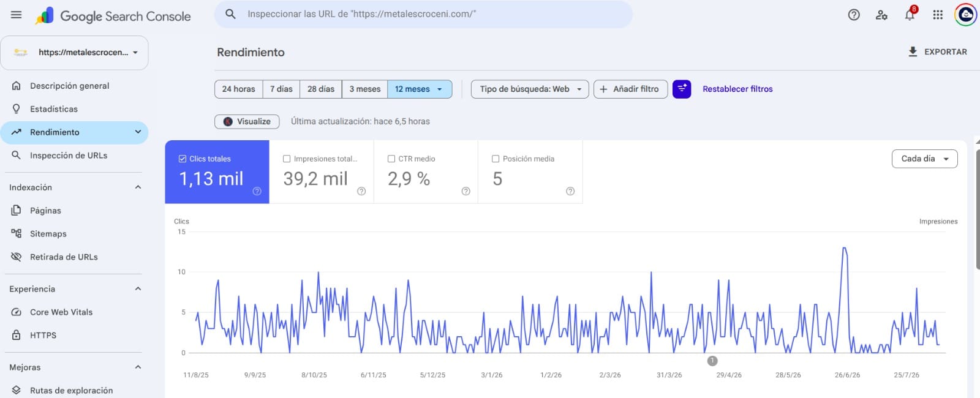Viewport: 980px width, 398px height.
Task: Open Tipo de búsqueda: Web dropdown
Action: tap(530, 89)
